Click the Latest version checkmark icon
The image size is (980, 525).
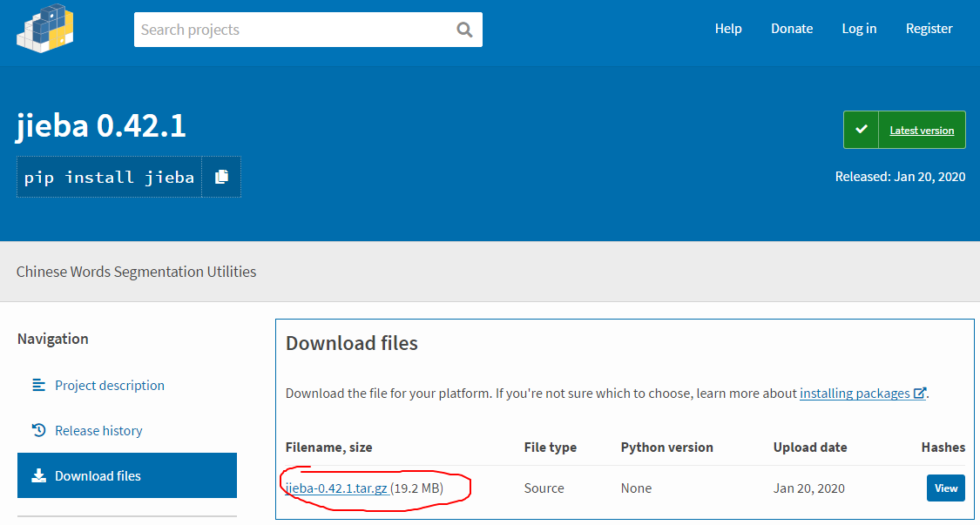tap(862, 130)
